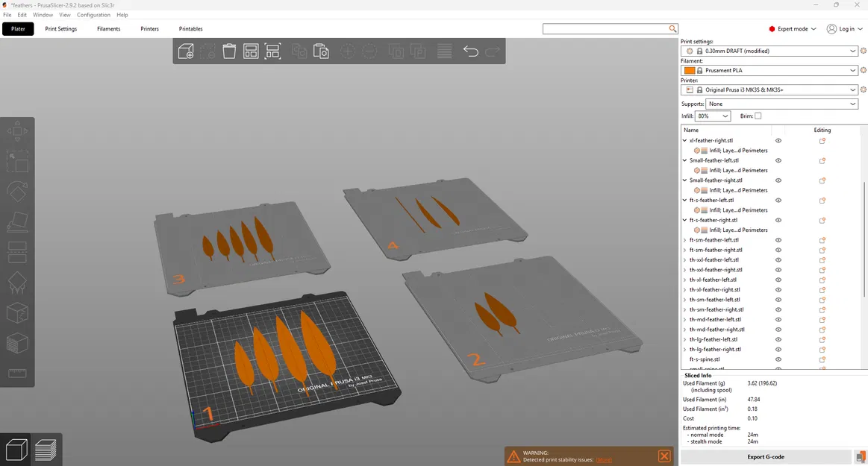Select the Seam painting tool

(17, 313)
